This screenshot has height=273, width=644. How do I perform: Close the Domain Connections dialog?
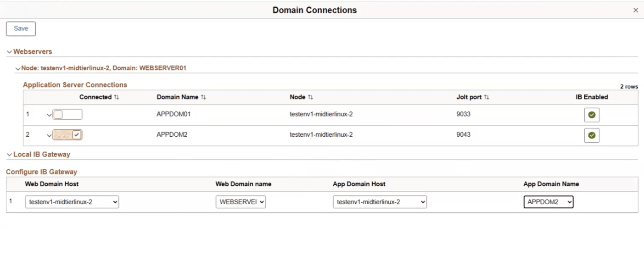pos(635,10)
